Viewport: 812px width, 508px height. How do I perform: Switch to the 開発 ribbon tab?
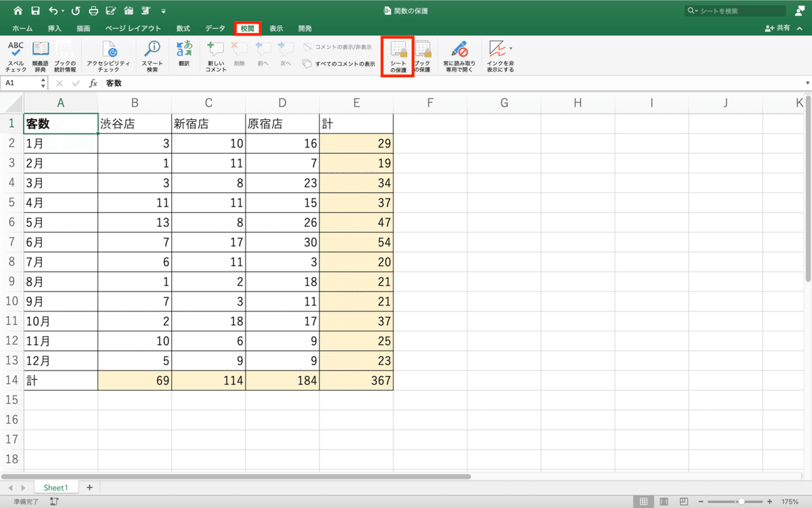point(304,28)
